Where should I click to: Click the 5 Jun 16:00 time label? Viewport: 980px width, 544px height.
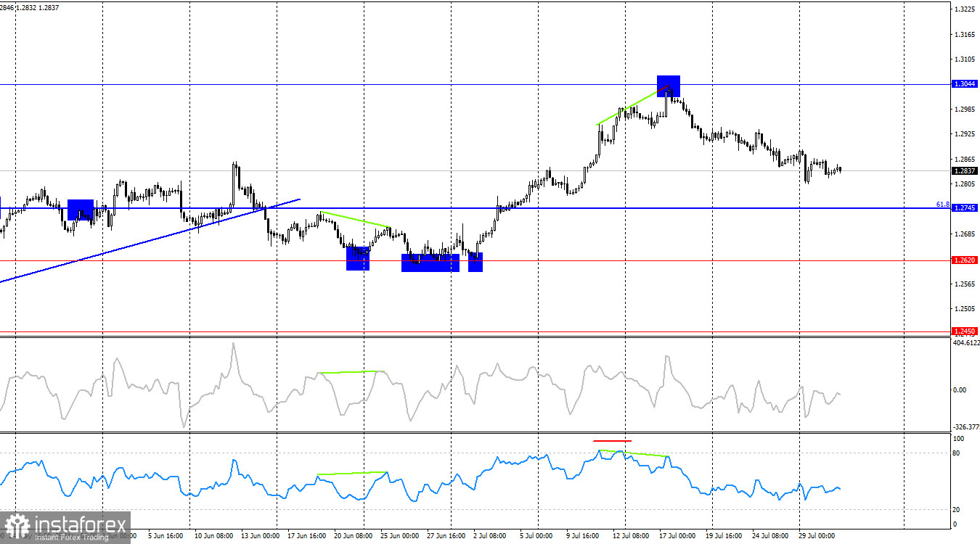point(166,536)
